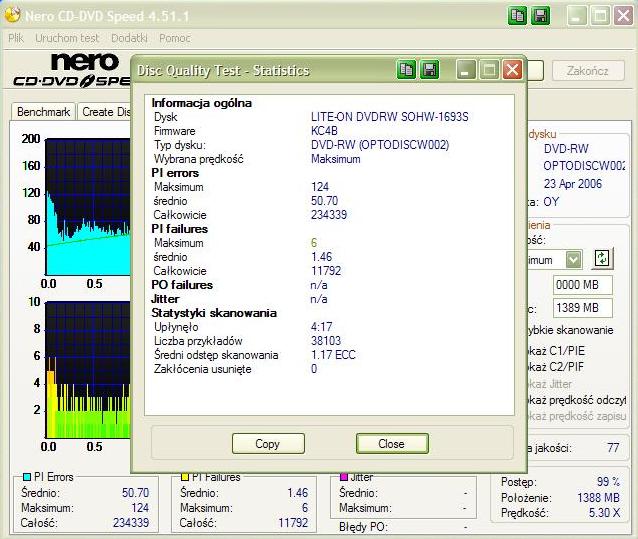The height and width of the screenshot is (539, 638).
Task: Maximize the main Nero CD-DVD Speed window
Action: point(600,16)
